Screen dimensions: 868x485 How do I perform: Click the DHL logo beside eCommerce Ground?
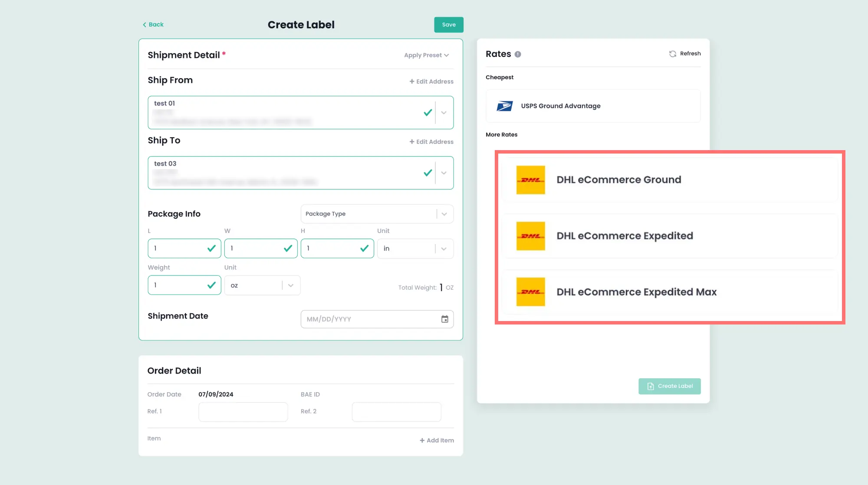tap(530, 180)
